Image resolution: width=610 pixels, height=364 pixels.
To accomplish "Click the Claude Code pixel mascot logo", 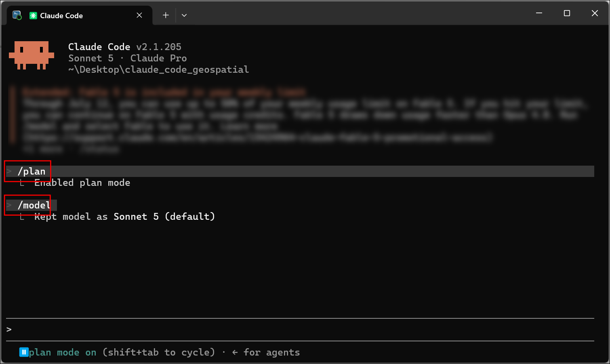I will 32,55.
